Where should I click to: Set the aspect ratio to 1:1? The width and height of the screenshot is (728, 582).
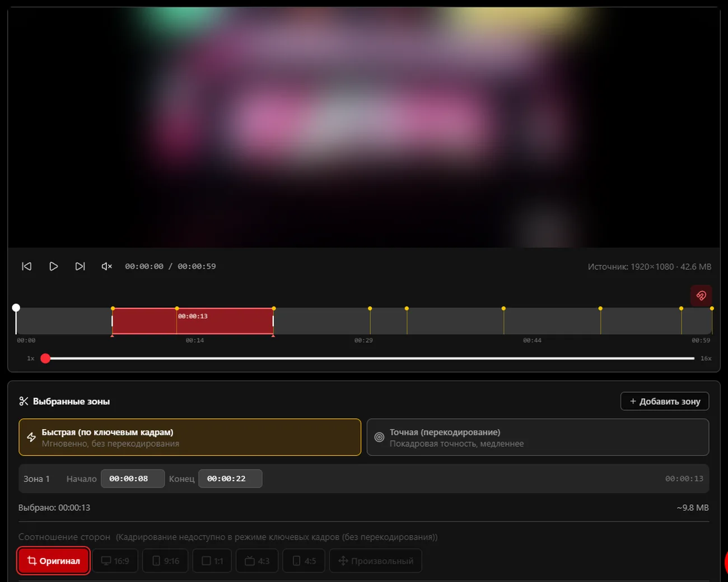[212, 561]
